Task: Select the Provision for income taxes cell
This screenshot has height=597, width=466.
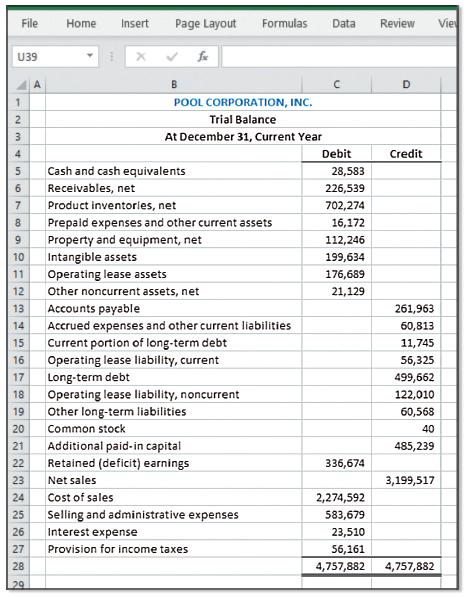Action: [174, 549]
